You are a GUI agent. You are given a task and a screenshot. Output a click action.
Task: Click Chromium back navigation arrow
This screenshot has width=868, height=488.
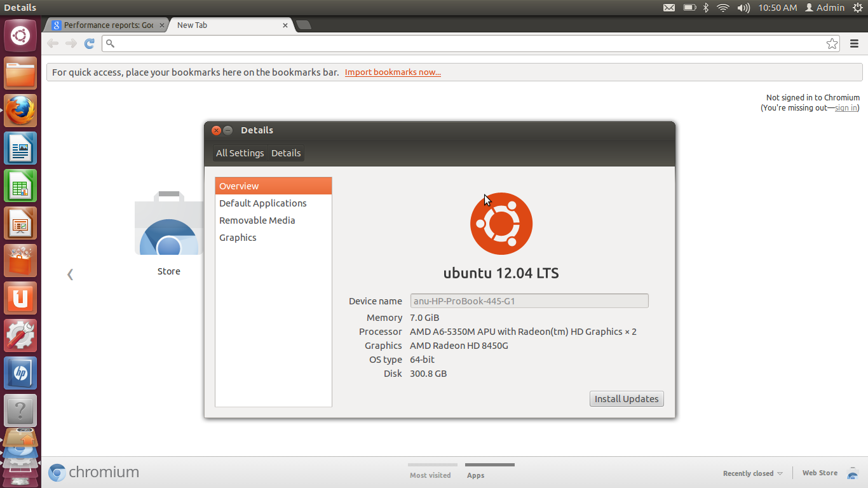point(53,43)
